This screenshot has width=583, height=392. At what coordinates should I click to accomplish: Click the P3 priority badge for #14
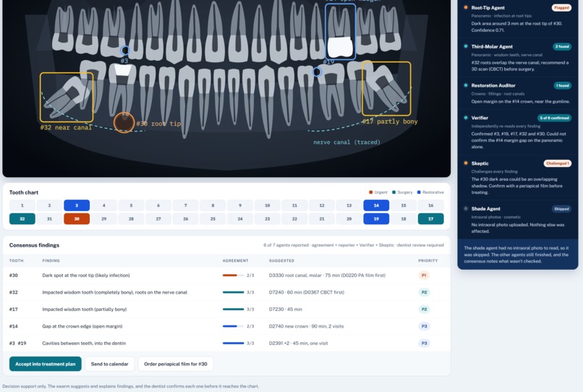[x=424, y=326]
